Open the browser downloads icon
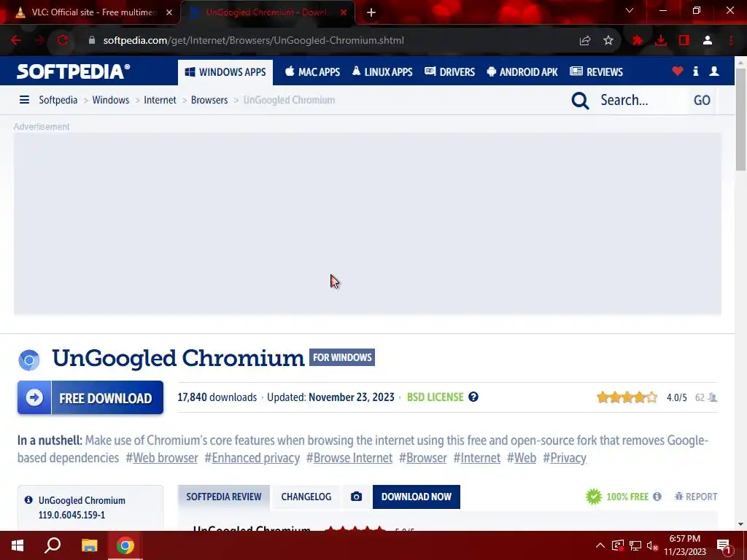This screenshot has height=560, width=747. [x=661, y=41]
